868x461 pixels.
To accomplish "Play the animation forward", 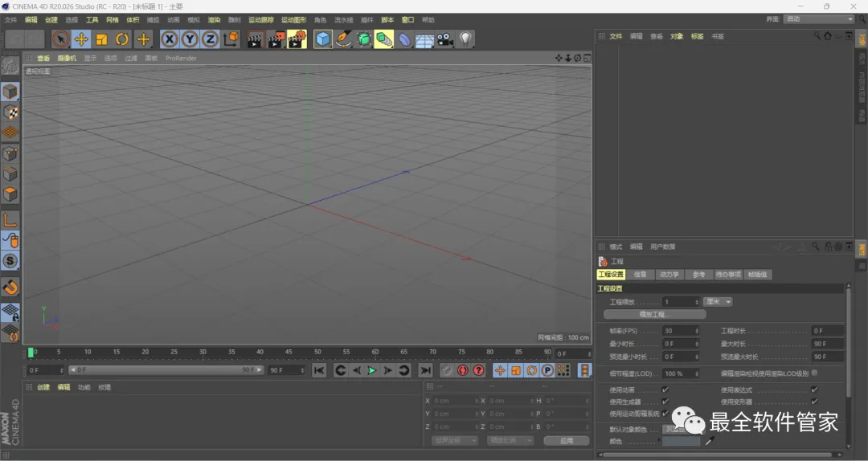I will [371, 370].
